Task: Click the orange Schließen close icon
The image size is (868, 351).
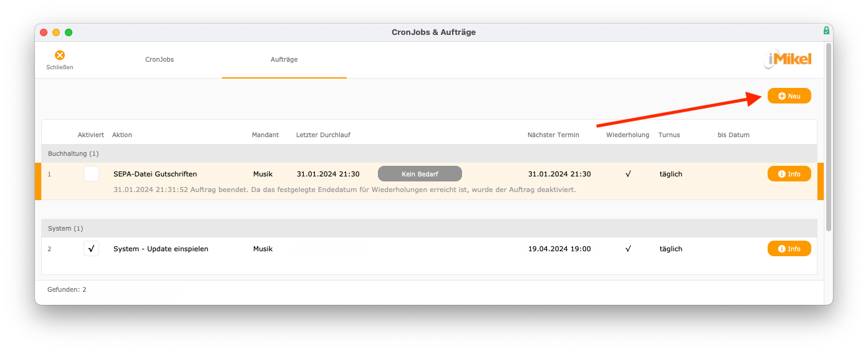Action: coord(60,55)
